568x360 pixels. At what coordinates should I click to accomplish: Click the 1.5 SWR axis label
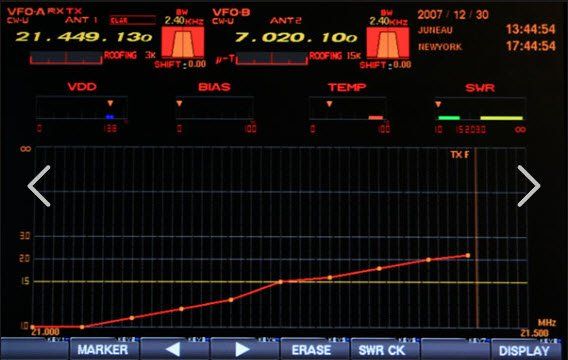[25, 281]
